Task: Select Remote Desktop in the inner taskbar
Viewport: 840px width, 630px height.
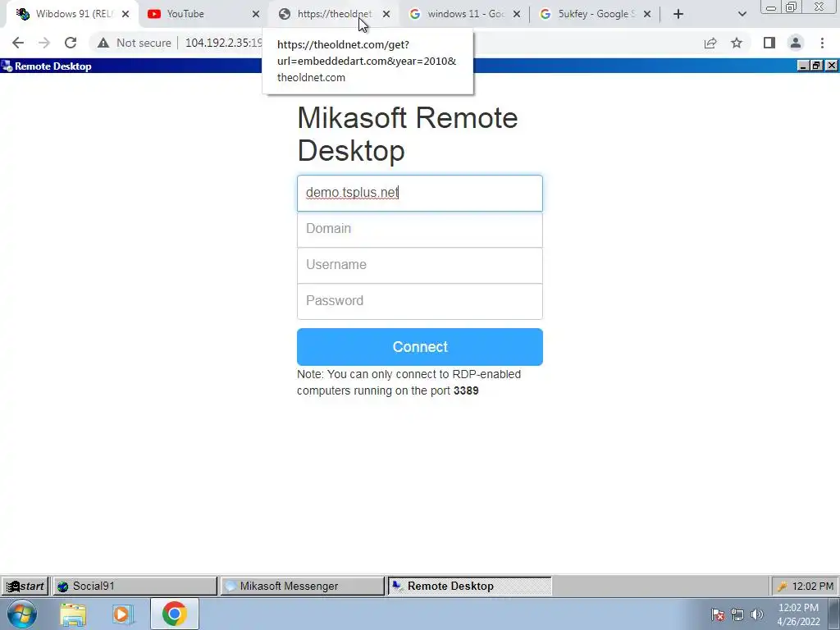Action: [469, 586]
